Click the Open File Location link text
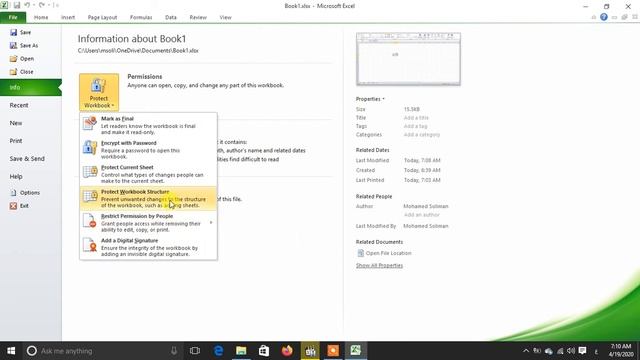640x360 pixels. [x=389, y=253]
